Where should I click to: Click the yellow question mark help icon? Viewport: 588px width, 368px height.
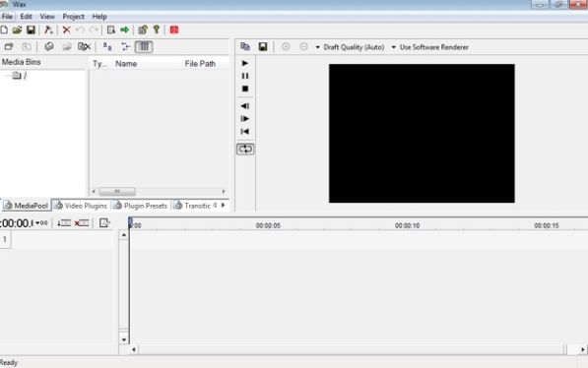click(157, 30)
